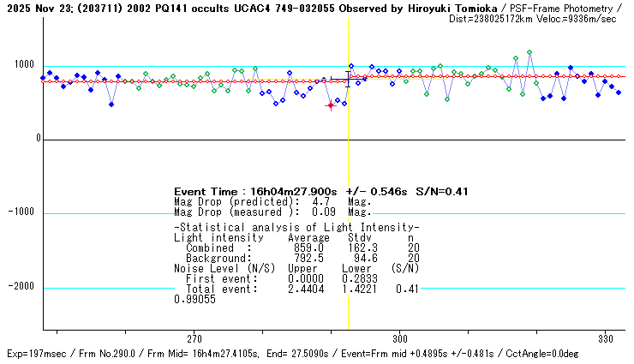Select the 330 frame tick label
Image resolution: width=634 pixels, height=364 pixels.
(x=605, y=338)
